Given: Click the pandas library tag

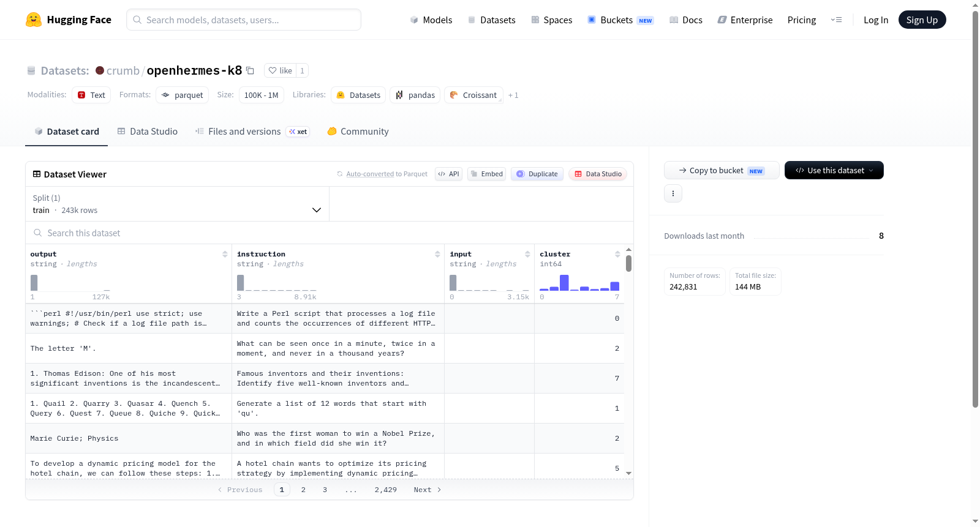Looking at the screenshot, I should pyautogui.click(x=415, y=95).
